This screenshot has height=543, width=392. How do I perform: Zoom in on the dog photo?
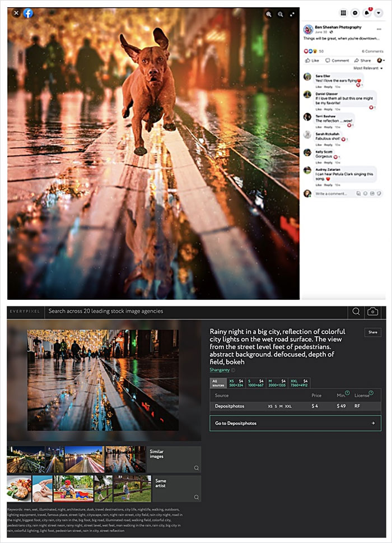coord(268,14)
